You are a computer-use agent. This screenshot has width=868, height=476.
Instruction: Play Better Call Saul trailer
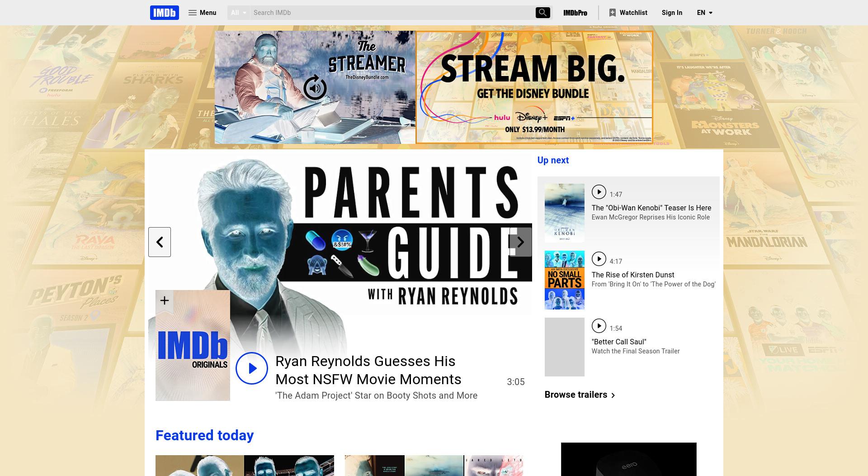[x=599, y=326]
